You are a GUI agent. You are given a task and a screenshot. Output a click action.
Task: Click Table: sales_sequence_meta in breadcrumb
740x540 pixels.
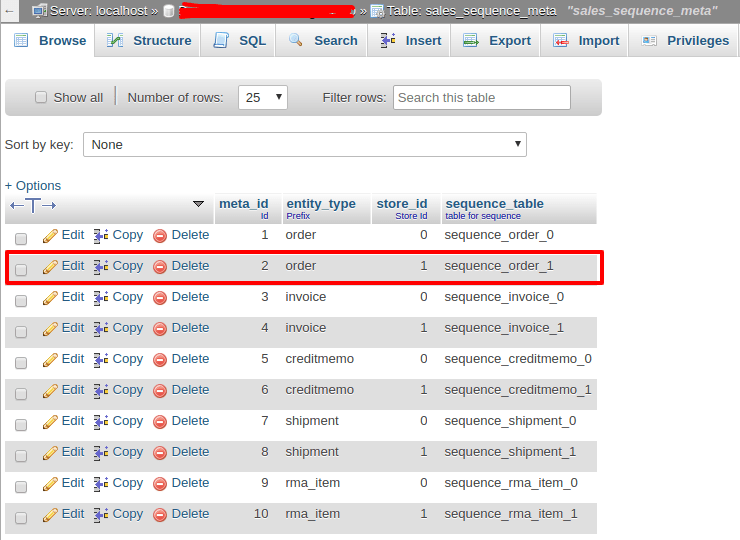[471, 10]
